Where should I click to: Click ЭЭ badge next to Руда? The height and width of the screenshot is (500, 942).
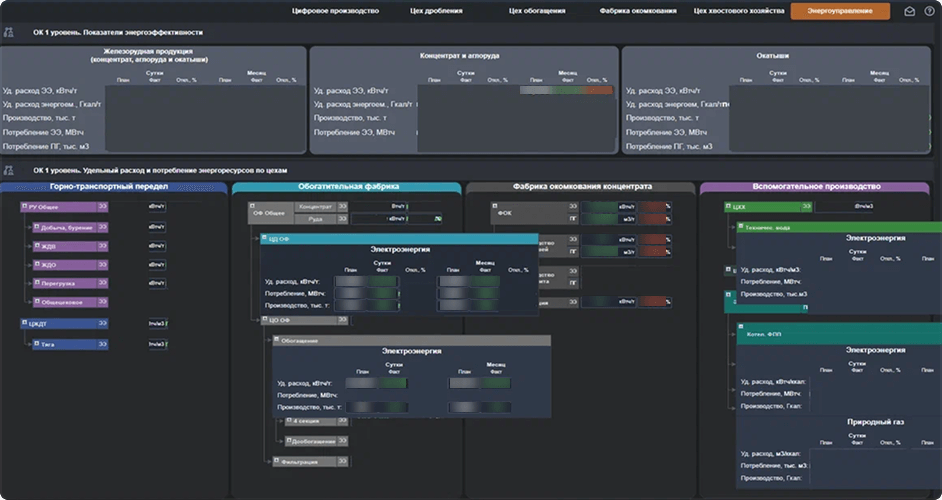(342, 219)
